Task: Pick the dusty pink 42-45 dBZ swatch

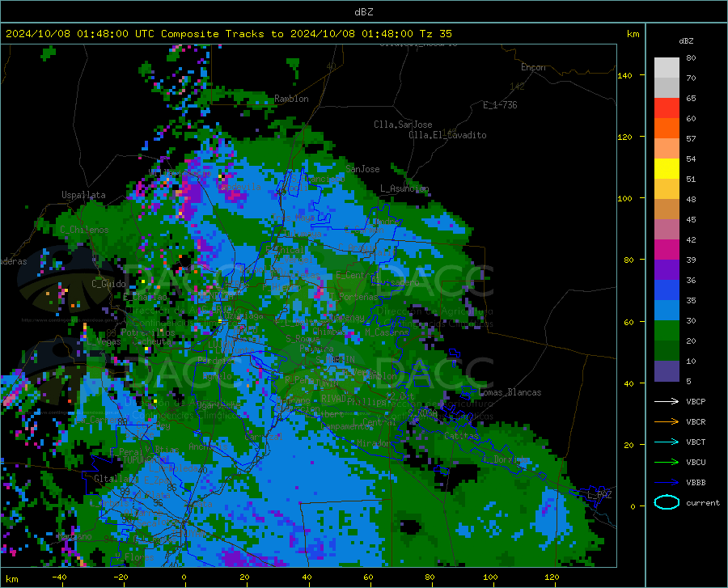Action: pos(667,229)
